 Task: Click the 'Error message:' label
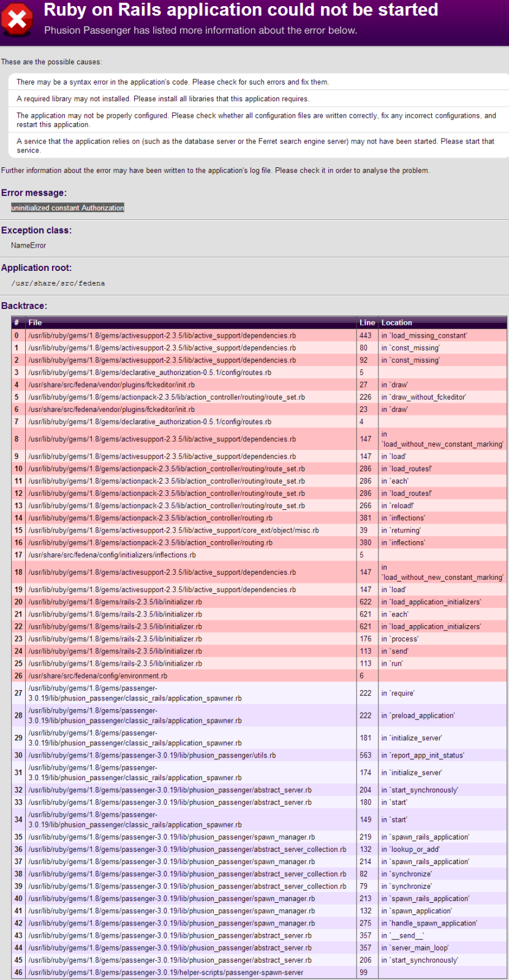(34, 192)
